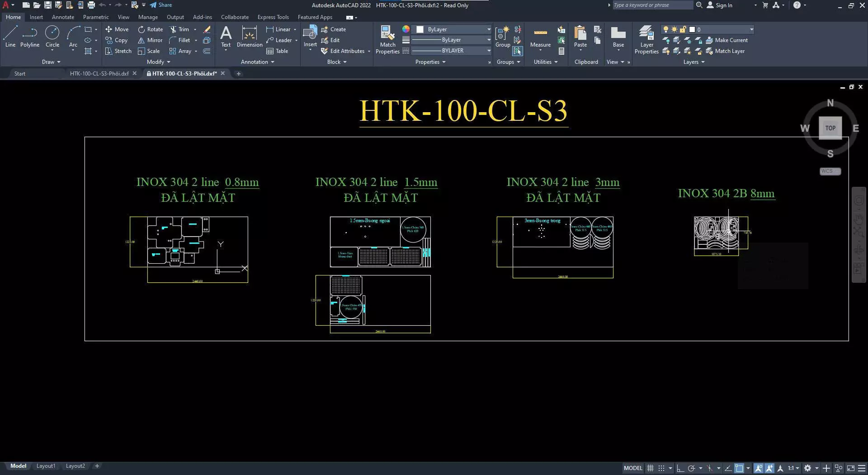The image size is (868, 475).
Task: Go to the Express Tools tab
Action: coord(273,17)
